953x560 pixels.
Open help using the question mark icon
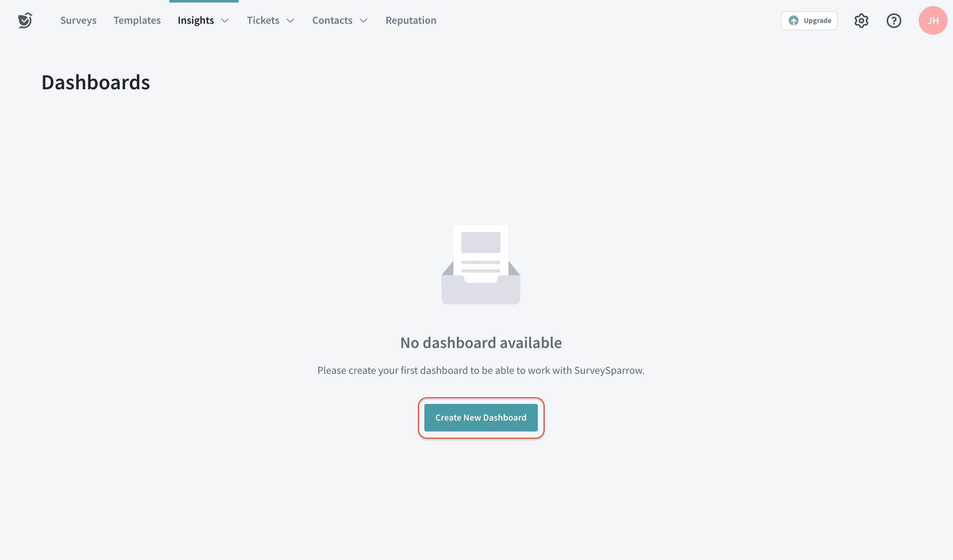[894, 20]
